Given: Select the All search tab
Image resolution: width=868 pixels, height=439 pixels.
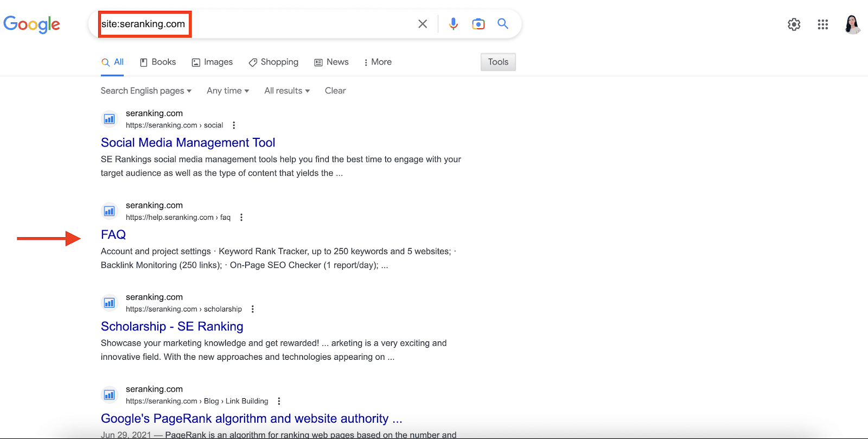Looking at the screenshot, I should [x=112, y=62].
